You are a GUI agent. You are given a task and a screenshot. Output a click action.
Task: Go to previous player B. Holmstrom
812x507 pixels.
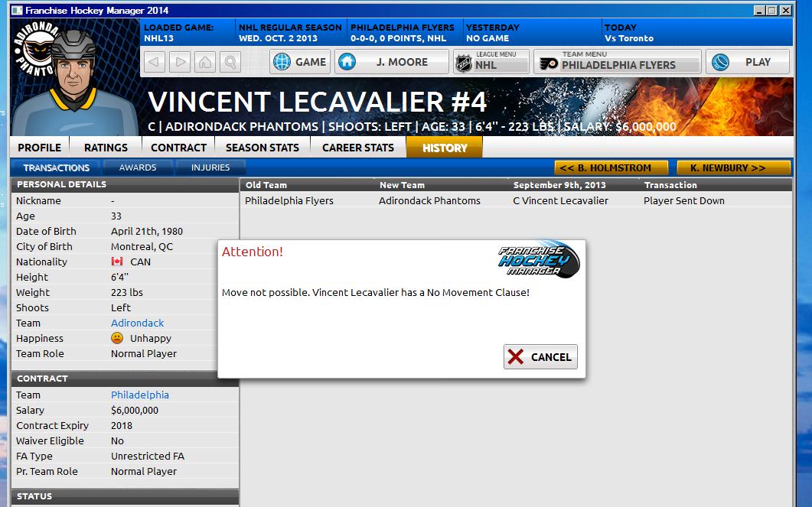click(x=611, y=167)
